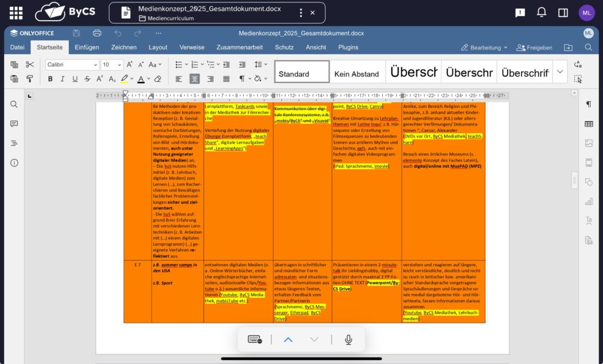The width and height of the screenshot is (603, 364).
Task: Open paragraph settings in the right sidebar
Action: click(x=589, y=104)
